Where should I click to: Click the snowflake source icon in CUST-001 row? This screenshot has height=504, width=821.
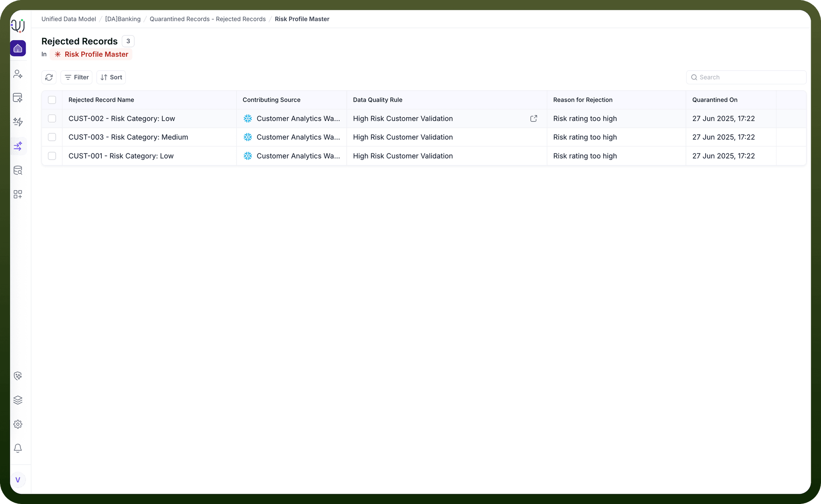coord(248,156)
